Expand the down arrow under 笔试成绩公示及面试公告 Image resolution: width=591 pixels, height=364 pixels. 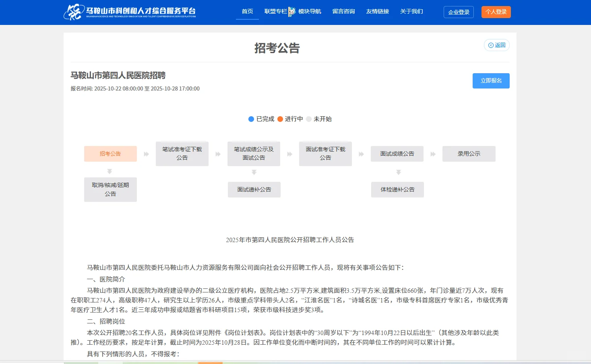[x=254, y=172]
